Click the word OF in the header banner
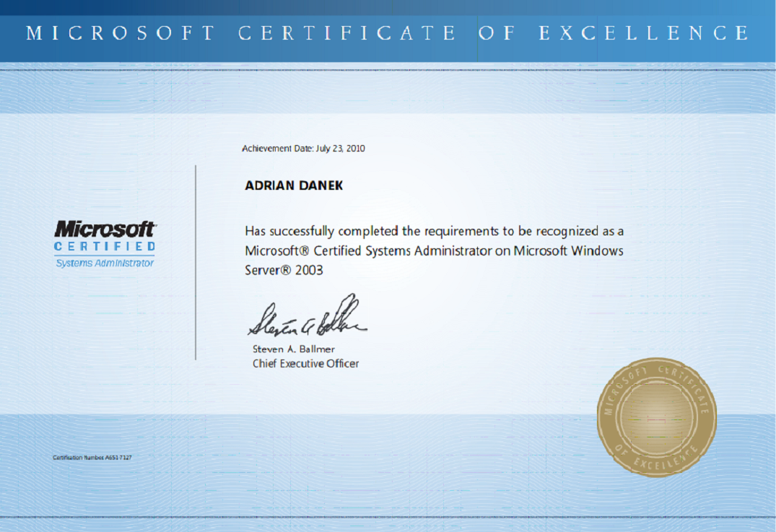 tap(497, 33)
